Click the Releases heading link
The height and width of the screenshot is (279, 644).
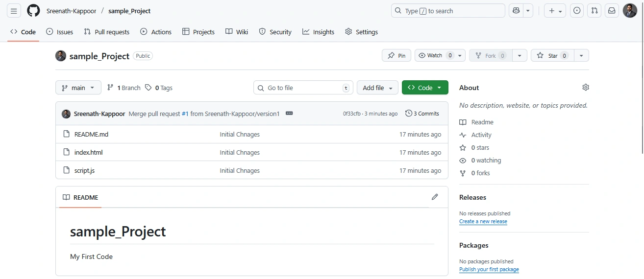(472, 197)
